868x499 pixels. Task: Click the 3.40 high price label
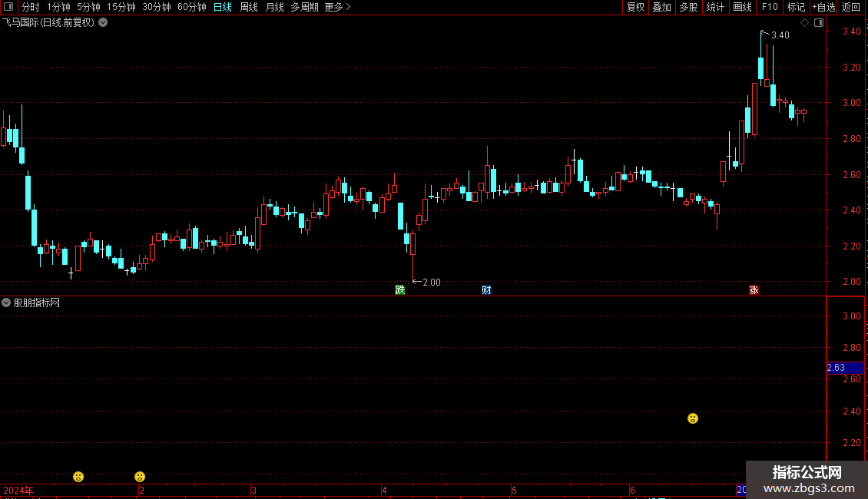click(780, 35)
